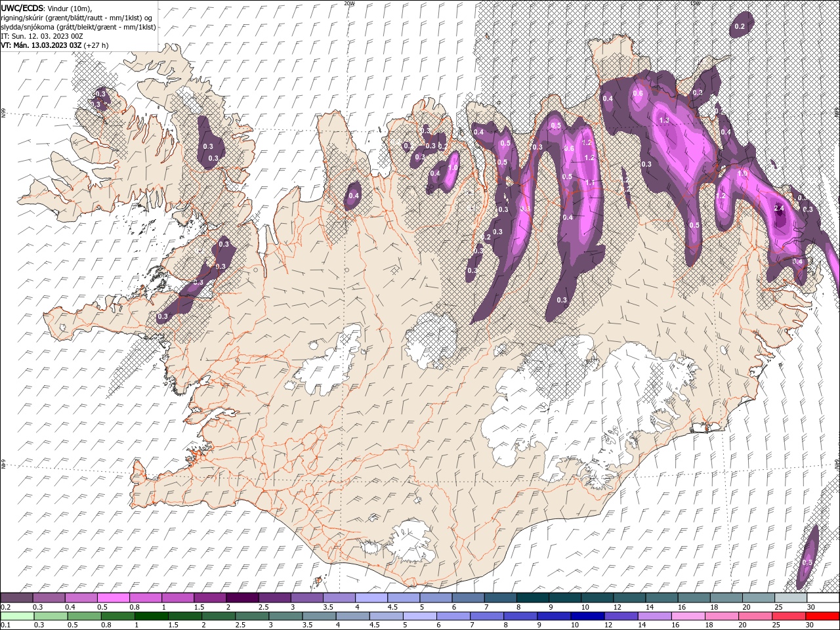Screen dimensions: 840x630
Task: Select upper scale swatch between 18 and 20
Action: click(x=727, y=598)
